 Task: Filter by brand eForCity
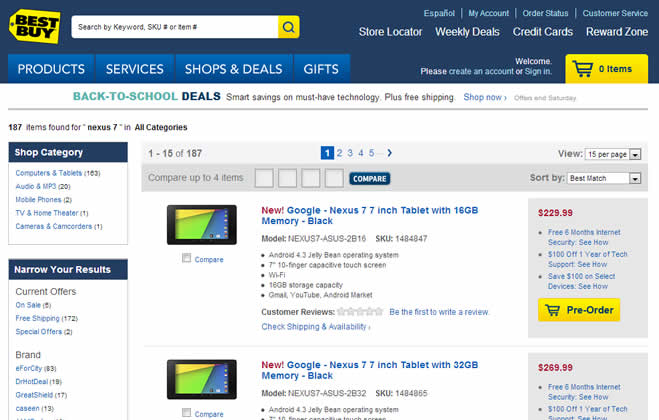tap(29, 368)
